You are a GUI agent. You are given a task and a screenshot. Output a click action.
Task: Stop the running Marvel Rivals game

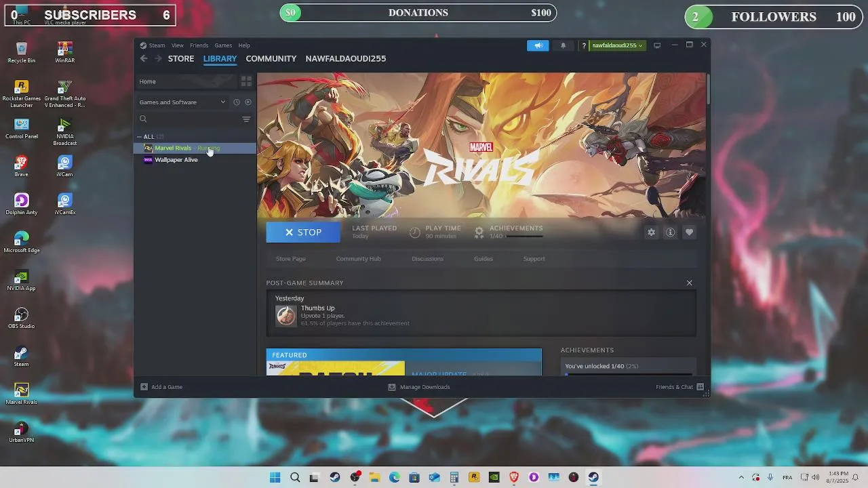tap(303, 232)
